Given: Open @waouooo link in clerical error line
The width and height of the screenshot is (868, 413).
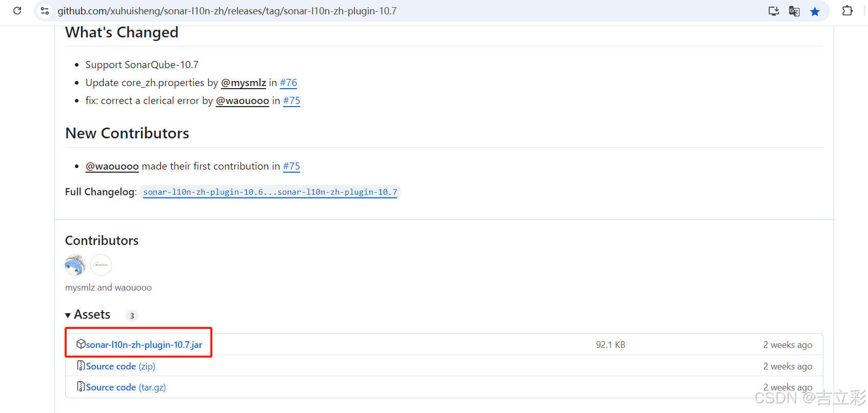Looking at the screenshot, I should tap(242, 100).
